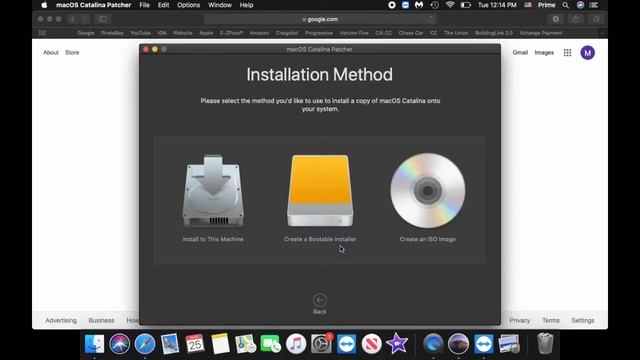Open iTunes music note icon in Dock
The image size is (640, 360).
(296, 344)
